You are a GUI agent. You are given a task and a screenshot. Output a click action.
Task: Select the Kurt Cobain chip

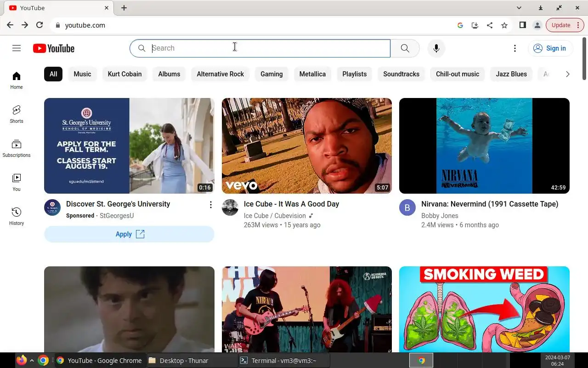coord(124,74)
